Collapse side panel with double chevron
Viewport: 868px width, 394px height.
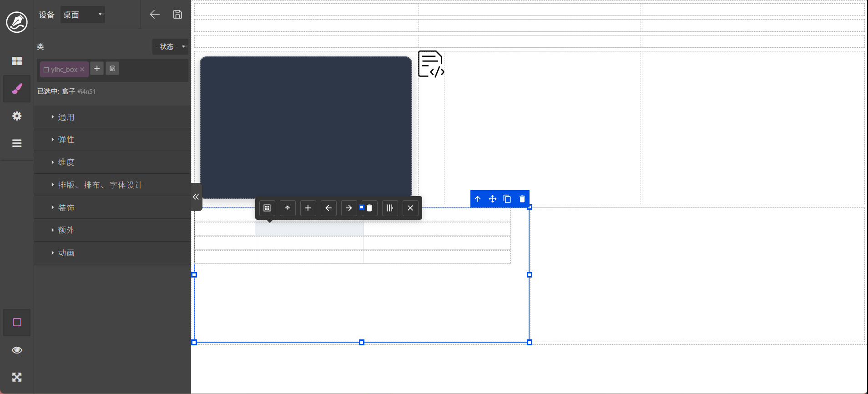click(x=196, y=197)
